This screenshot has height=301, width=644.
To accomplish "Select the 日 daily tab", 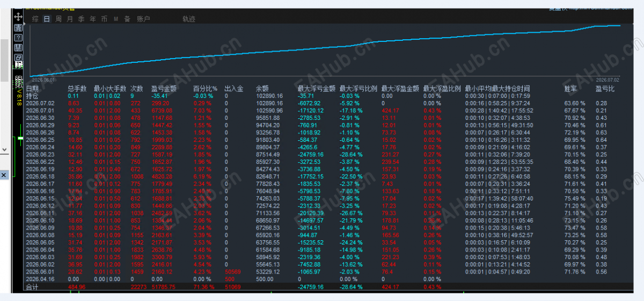I will pyautogui.click(x=47, y=19).
